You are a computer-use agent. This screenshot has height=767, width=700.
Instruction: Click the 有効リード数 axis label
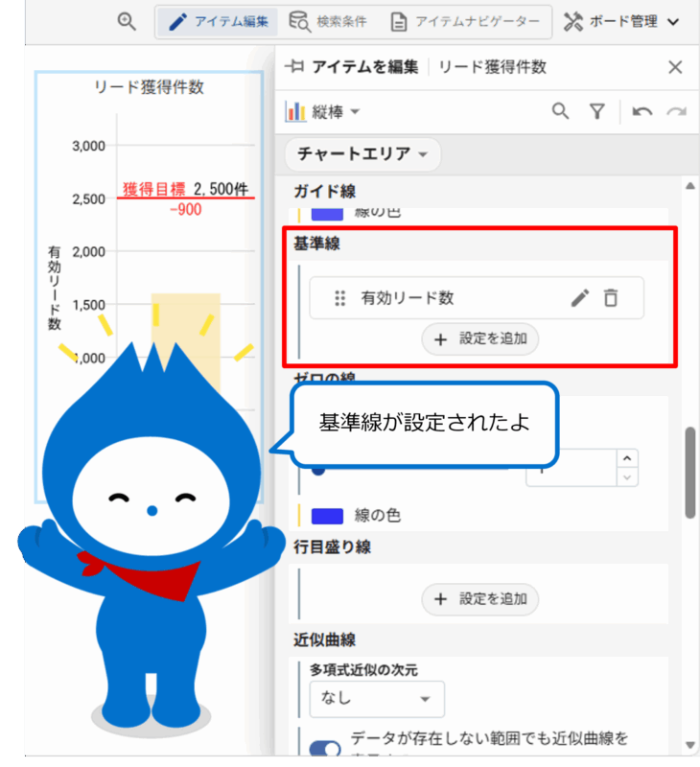click(x=55, y=289)
